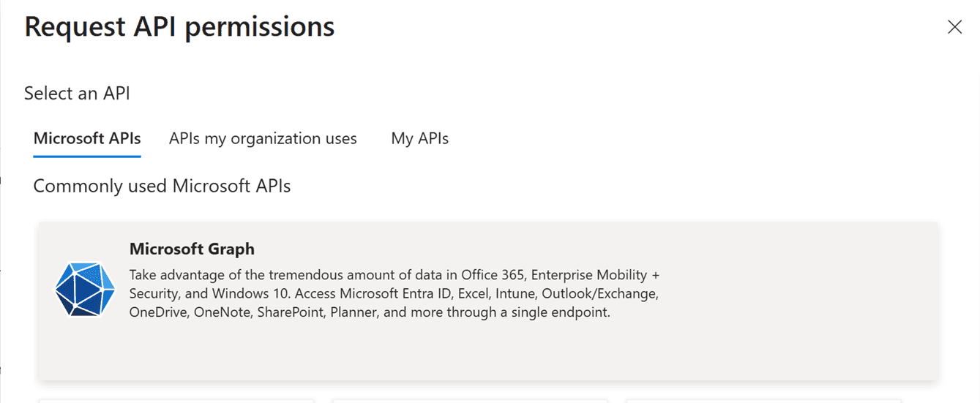Viewport: 980px width, 403px height.
Task: Click the Microsoft Graph card title
Action: (192, 249)
